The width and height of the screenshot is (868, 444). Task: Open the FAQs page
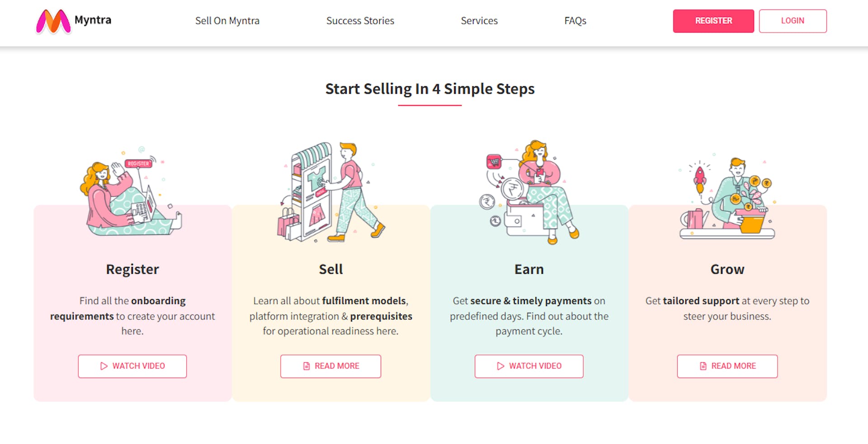click(575, 21)
